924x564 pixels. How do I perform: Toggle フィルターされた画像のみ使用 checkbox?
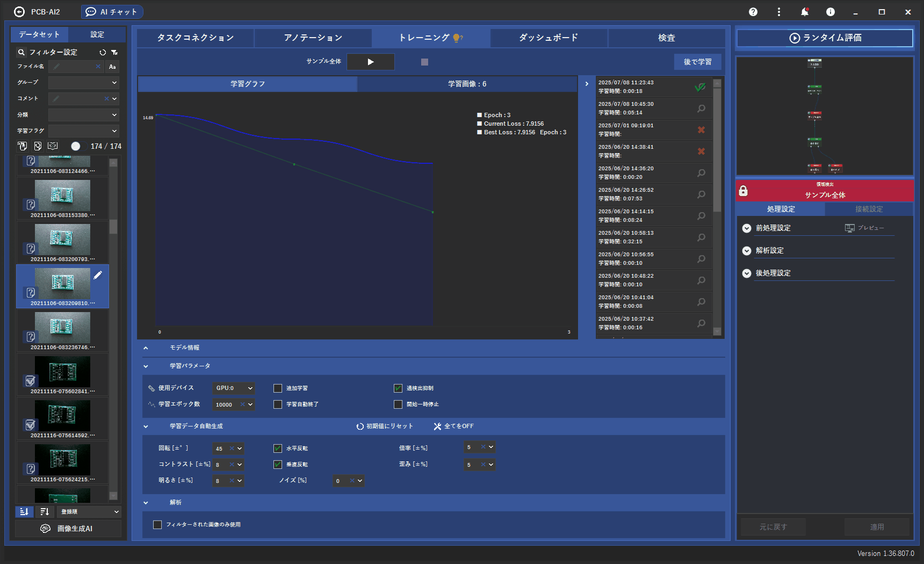157,525
